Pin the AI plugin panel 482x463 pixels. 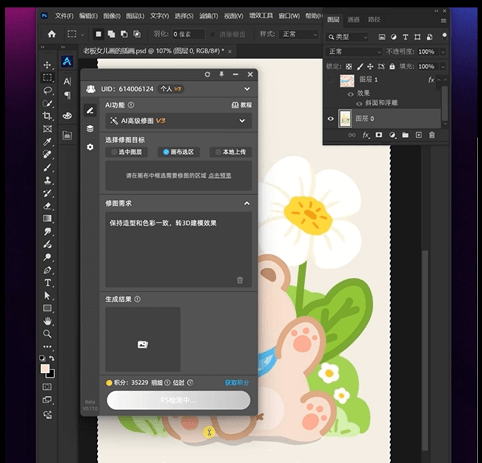[x=221, y=74]
